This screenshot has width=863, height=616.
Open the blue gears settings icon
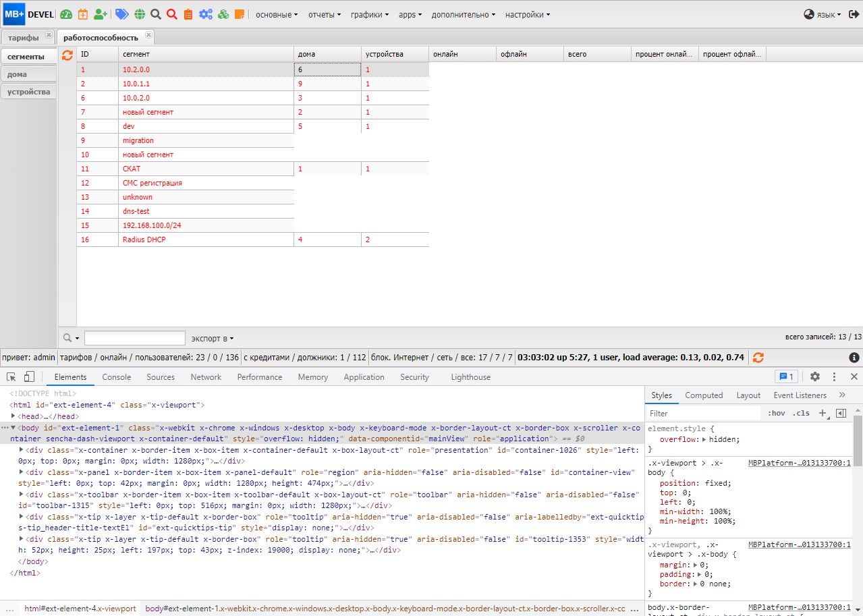[206, 13]
